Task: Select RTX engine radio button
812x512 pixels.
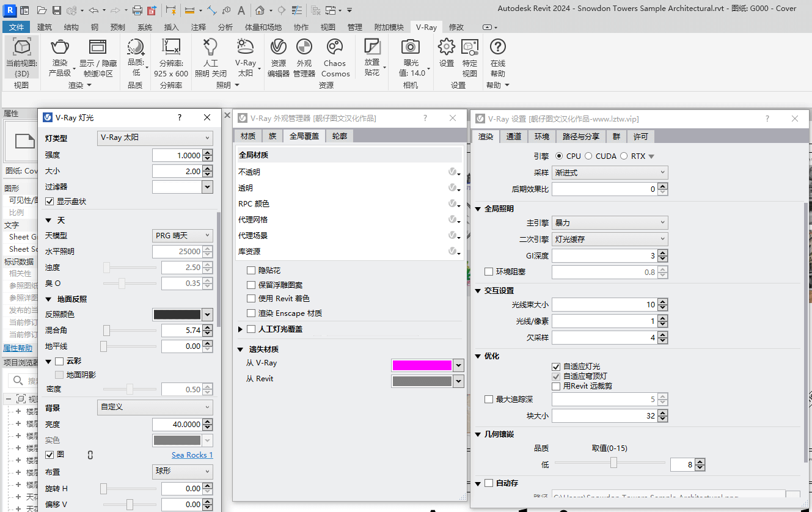Action: coord(624,156)
